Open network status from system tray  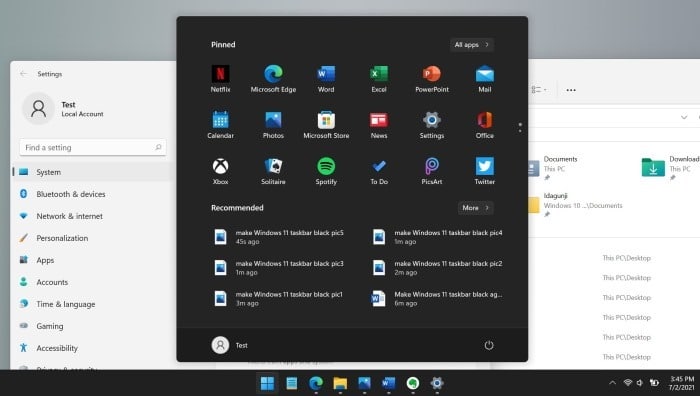(x=628, y=383)
